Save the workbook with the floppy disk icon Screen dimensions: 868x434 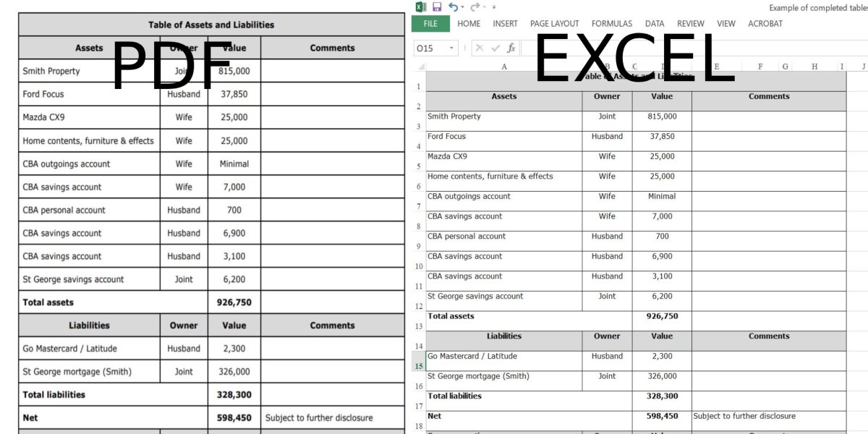437,7
